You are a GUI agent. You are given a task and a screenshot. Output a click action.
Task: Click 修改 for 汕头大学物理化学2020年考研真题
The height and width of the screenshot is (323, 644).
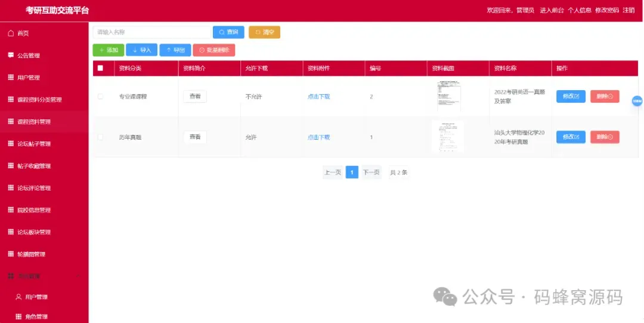[571, 137]
